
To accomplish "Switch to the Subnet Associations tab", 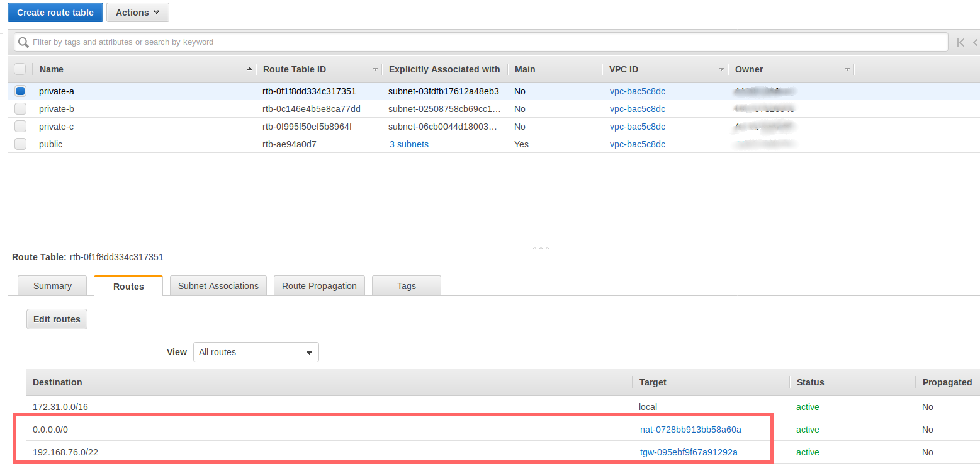I will tap(218, 285).
